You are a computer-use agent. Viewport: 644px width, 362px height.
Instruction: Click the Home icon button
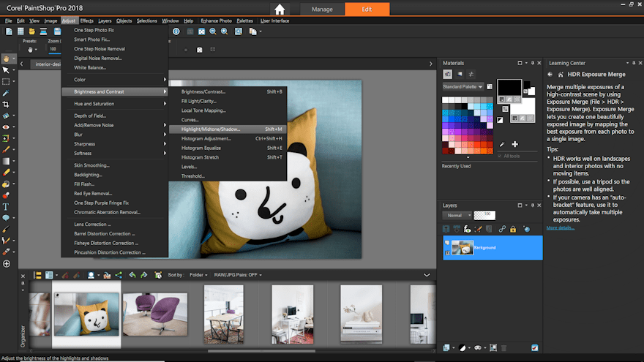(280, 10)
